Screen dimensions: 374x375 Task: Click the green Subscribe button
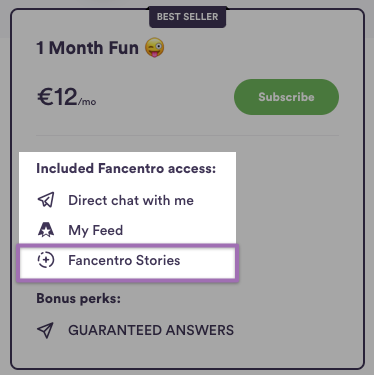tap(286, 97)
